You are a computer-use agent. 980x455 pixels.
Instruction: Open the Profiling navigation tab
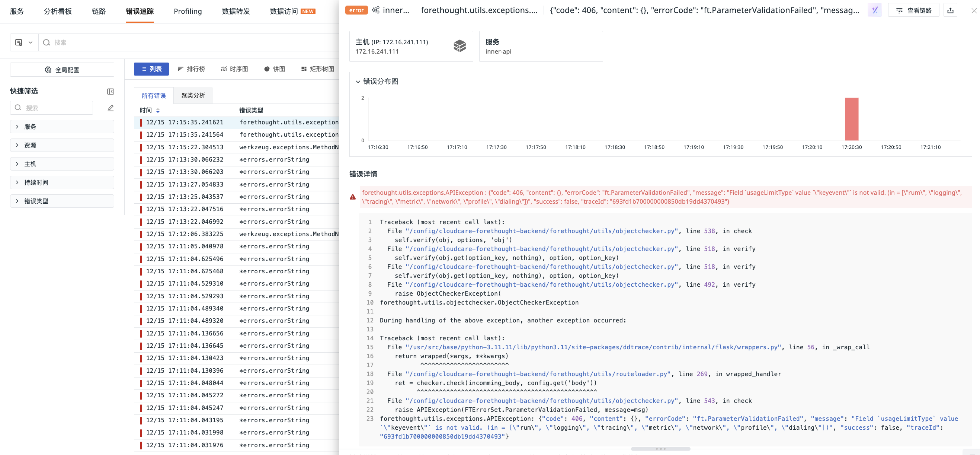point(188,12)
